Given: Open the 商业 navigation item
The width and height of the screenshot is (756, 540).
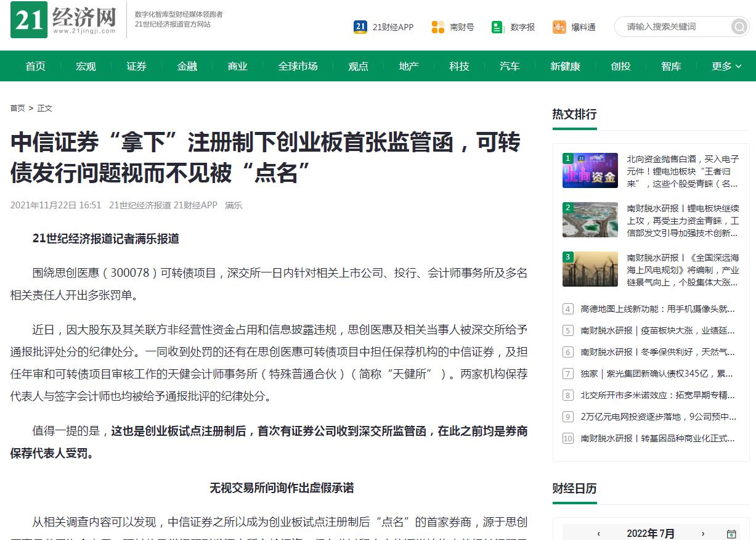Looking at the screenshot, I should [x=238, y=66].
